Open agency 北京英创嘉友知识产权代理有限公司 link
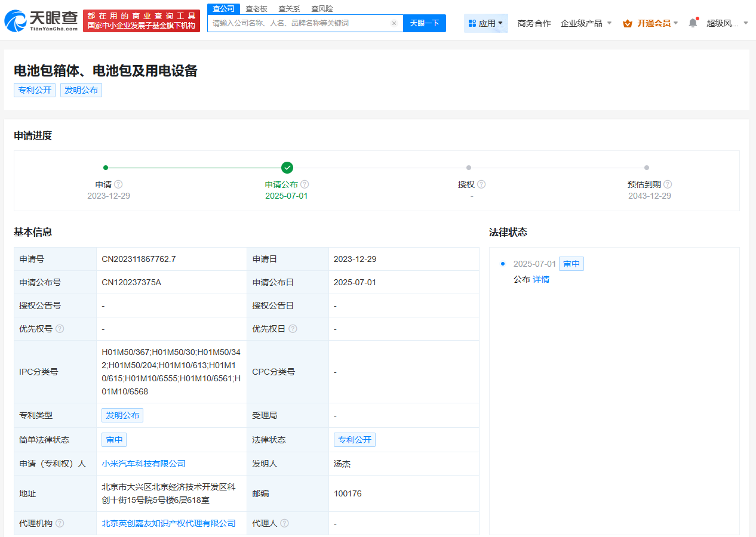 (x=169, y=523)
